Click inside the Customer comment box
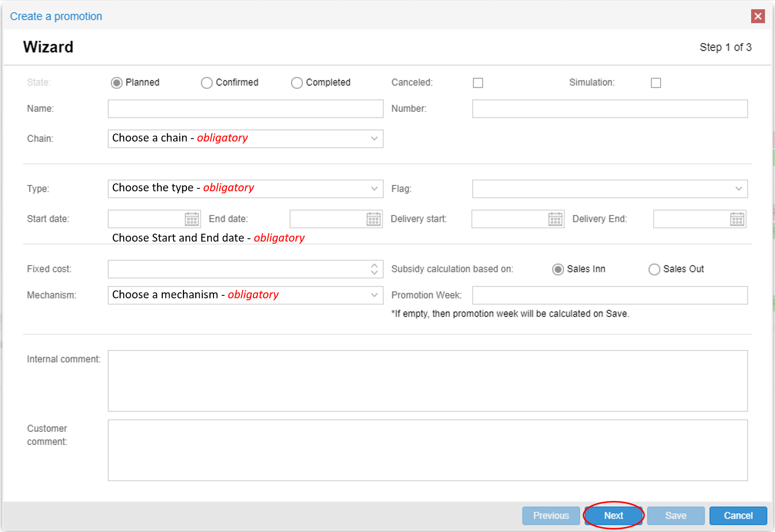The width and height of the screenshot is (775, 532). click(428, 450)
